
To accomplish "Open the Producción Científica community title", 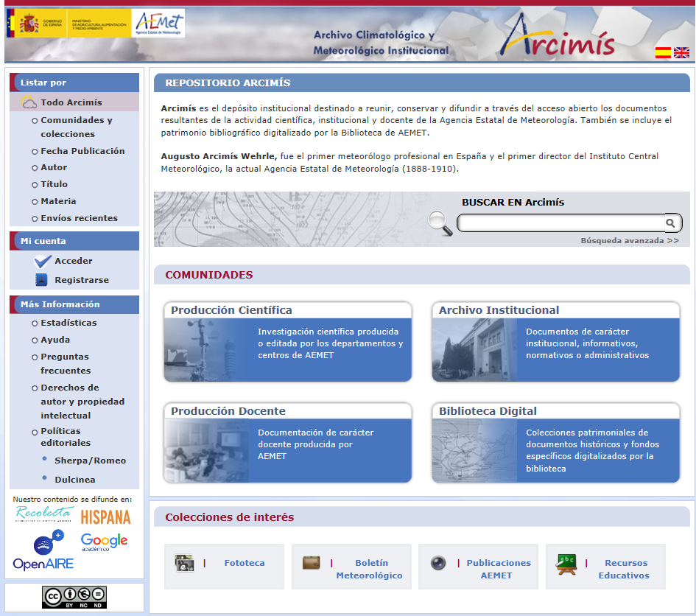I will tap(231, 310).
